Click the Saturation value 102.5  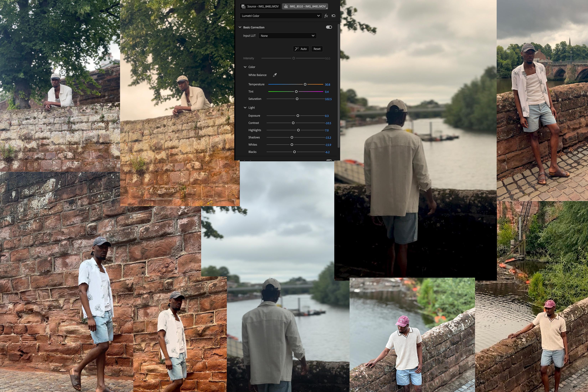(328, 99)
